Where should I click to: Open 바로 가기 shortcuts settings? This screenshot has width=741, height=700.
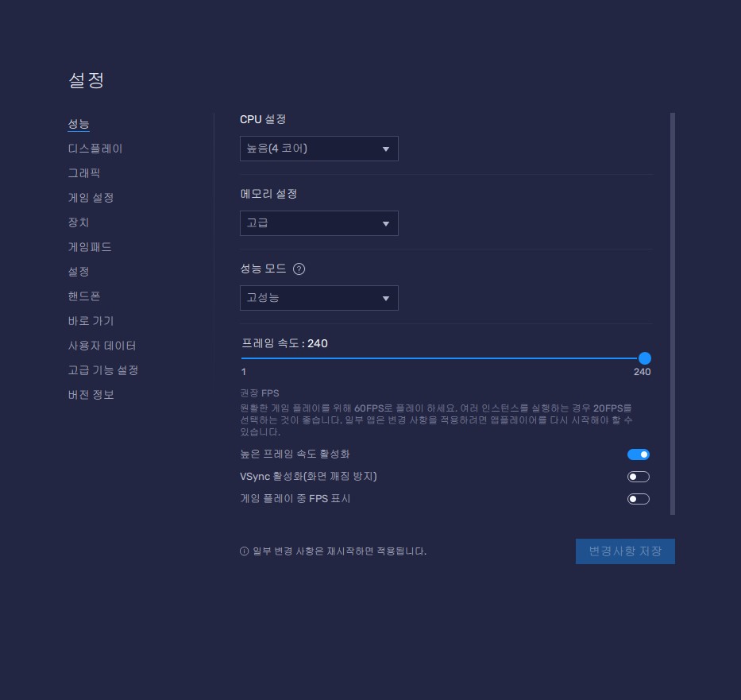pyautogui.click(x=91, y=321)
